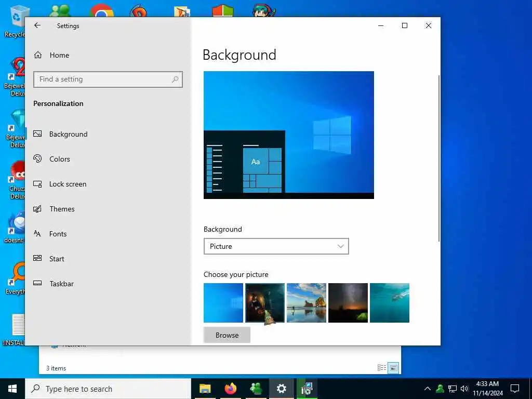Viewport: 532px width, 399px height.
Task: Click the magnifier icon in Find a setting
Action: pos(175,79)
